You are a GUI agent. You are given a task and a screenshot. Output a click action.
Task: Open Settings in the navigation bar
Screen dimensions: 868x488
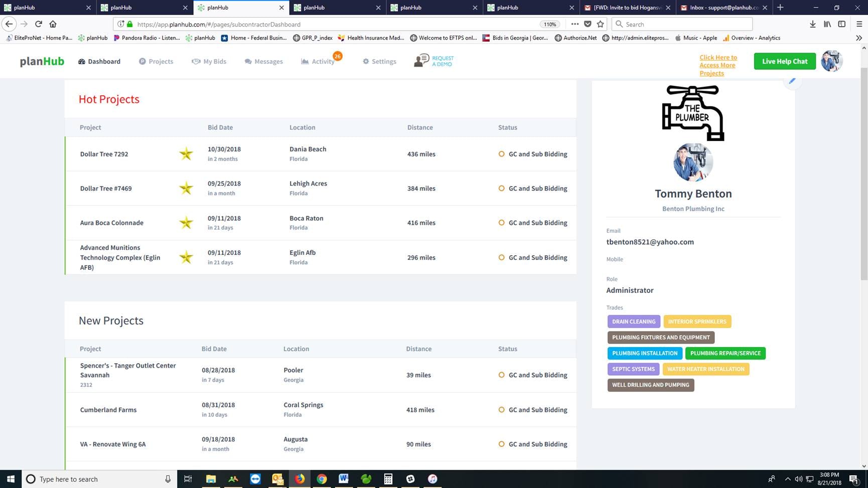[379, 61]
